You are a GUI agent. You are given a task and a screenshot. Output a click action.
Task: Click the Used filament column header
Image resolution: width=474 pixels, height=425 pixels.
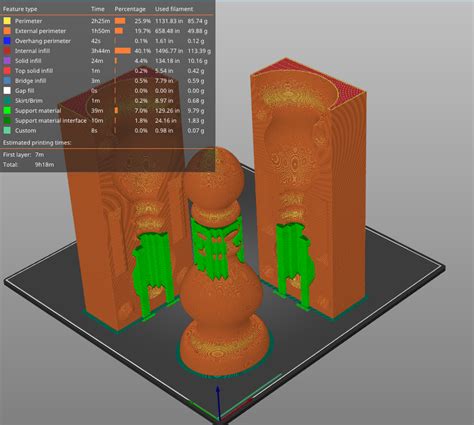point(174,9)
